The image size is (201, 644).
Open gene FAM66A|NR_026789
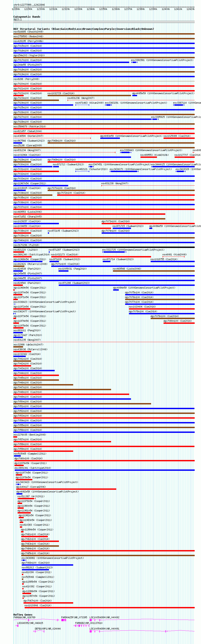[24, 618]
